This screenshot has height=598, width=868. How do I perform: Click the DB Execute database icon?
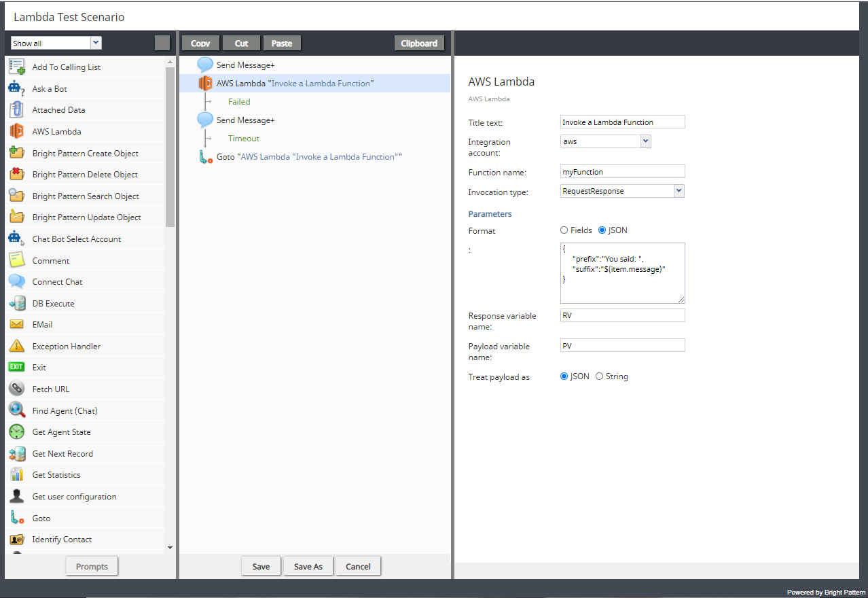click(17, 303)
